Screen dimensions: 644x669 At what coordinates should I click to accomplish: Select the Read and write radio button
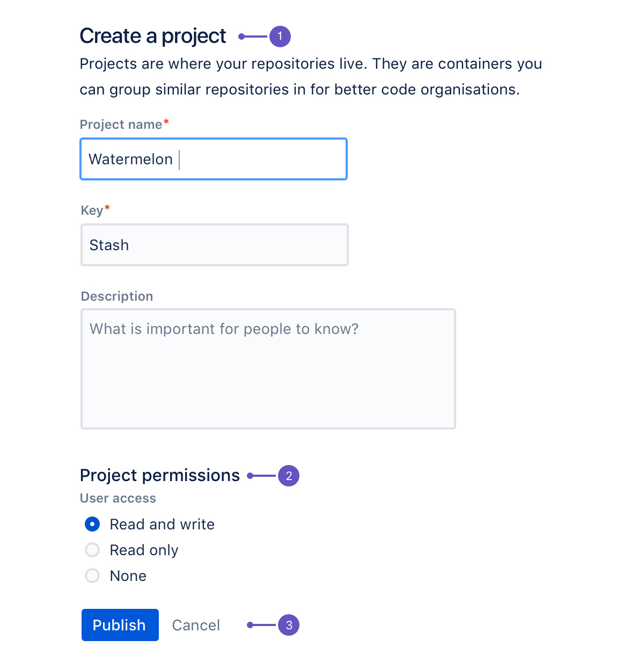[92, 524]
